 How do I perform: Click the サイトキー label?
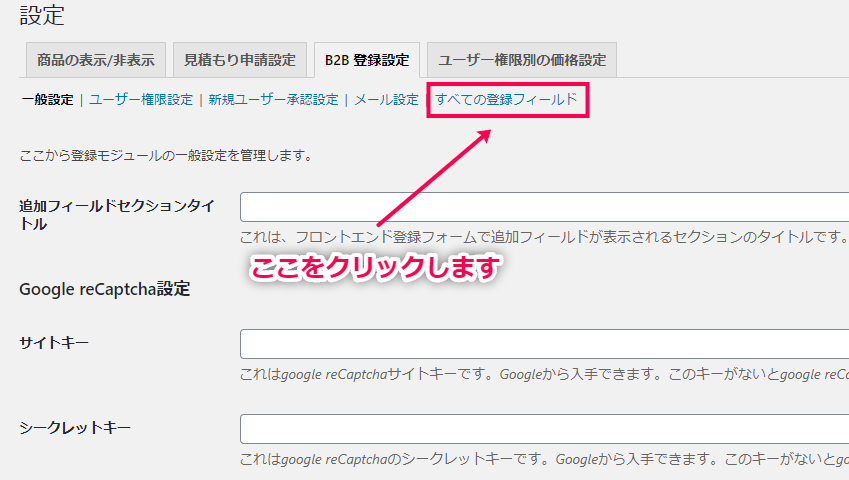tap(54, 343)
